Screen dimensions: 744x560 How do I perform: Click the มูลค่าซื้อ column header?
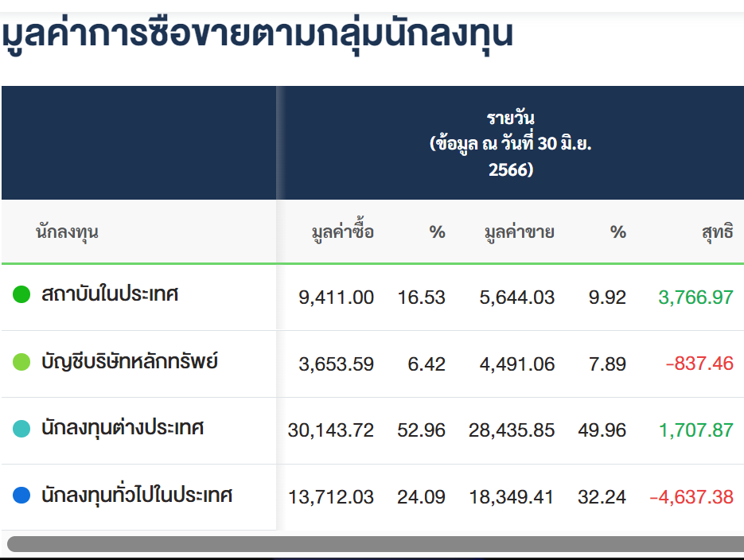pyautogui.click(x=343, y=231)
